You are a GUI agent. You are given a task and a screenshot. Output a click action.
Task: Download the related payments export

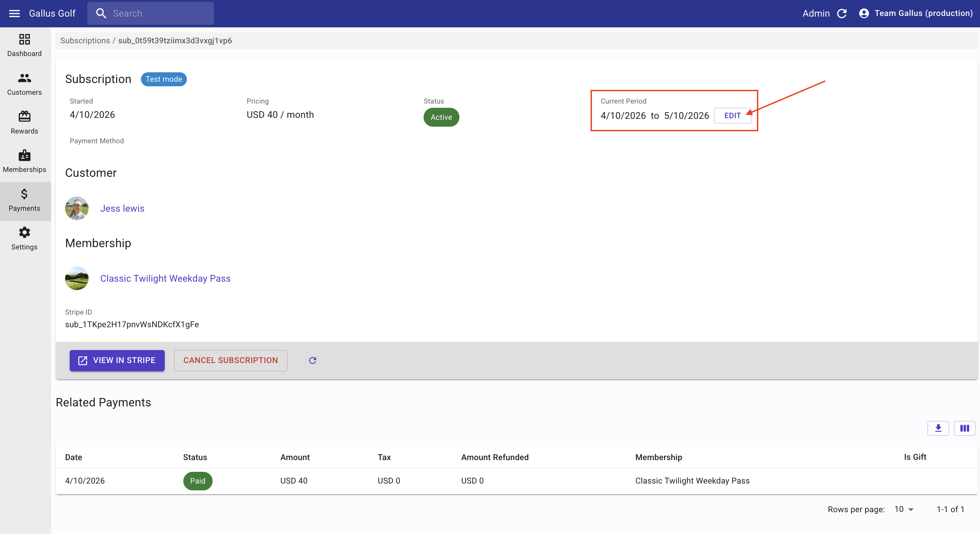coord(938,428)
